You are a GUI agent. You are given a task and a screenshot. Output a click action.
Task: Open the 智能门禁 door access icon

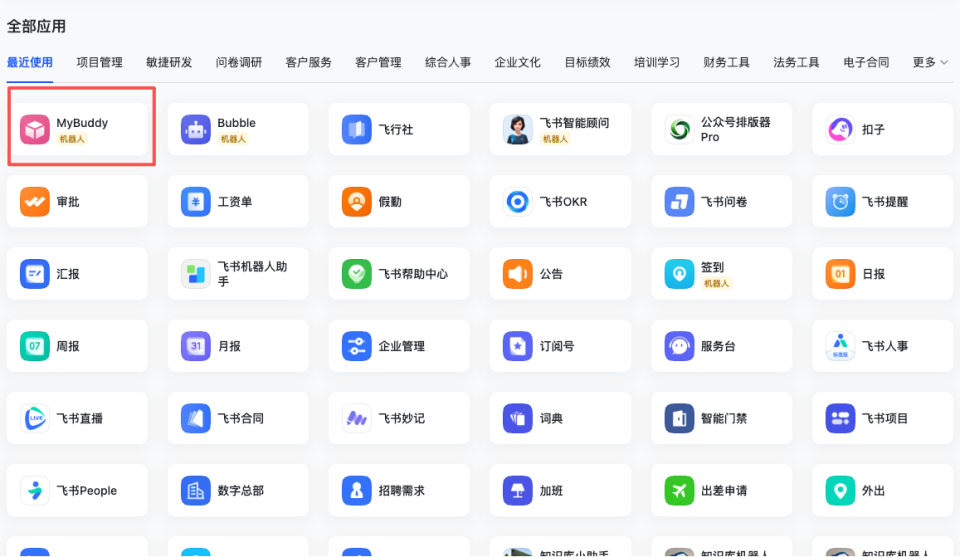coord(679,418)
